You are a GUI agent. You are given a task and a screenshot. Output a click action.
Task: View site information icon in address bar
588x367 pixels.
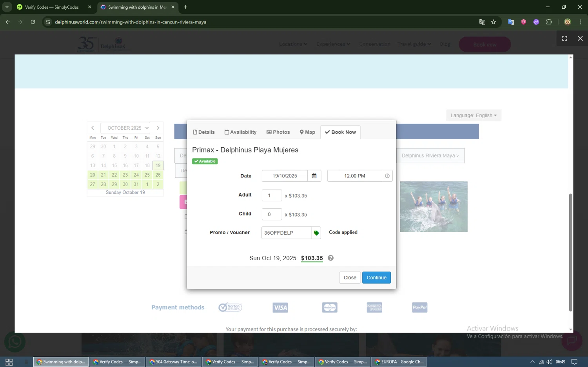[48, 22]
